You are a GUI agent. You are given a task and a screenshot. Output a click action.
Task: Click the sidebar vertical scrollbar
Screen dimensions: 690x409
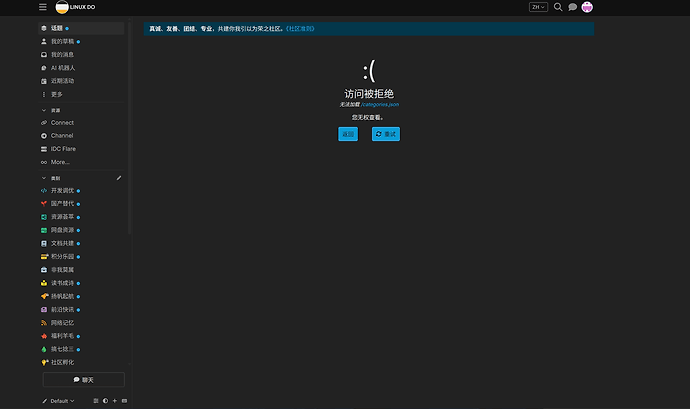(x=129, y=128)
